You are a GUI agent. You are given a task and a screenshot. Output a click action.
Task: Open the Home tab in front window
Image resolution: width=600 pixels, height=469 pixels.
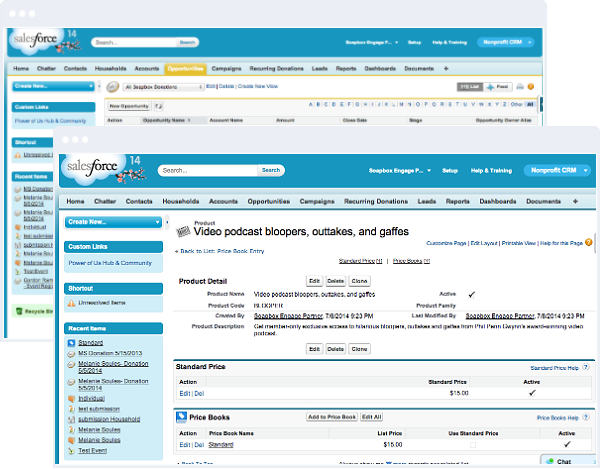pyautogui.click(x=75, y=201)
